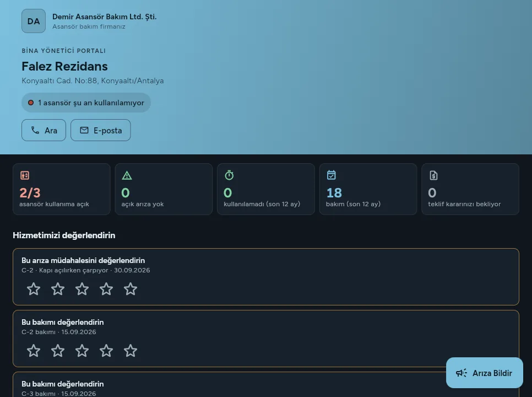This screenshot has height=397, width=532.
Task: Give the C-2 arıza müdahalesi three stars
Action: pos(82,289)
